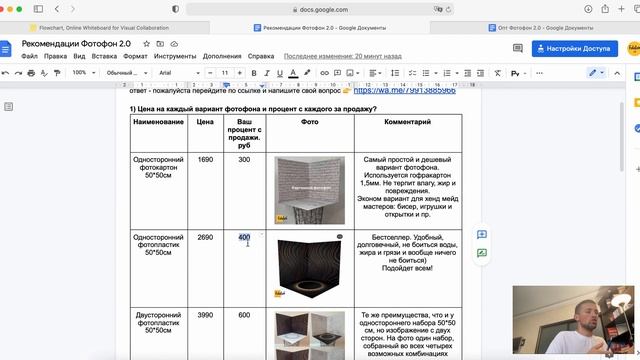This screenshot has width=640, height=360.
Task: Increase the font size
Action: click(x=240, y=73)
